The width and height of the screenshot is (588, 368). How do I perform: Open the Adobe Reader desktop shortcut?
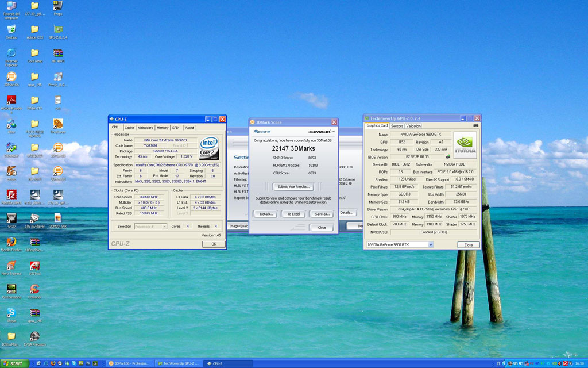point(11,103)
